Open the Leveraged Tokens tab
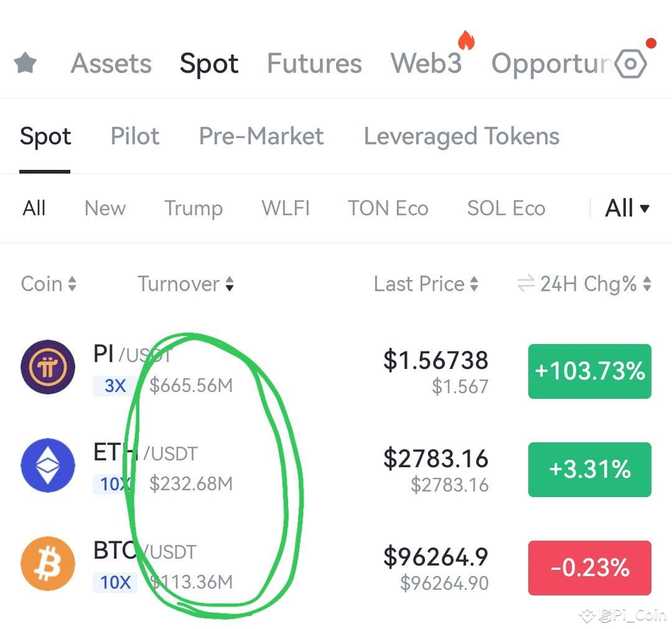Viewport: 672px width, 629px height. [x=462, y=137]
